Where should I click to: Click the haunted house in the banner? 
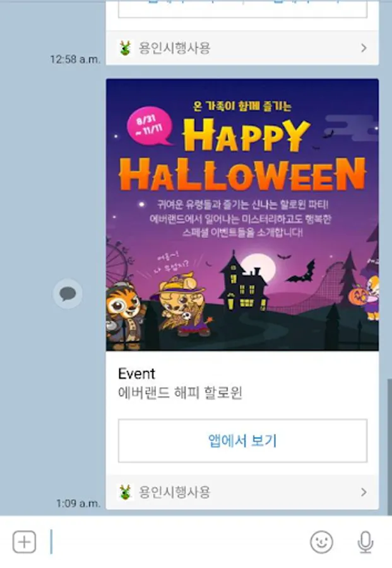(x=244, y=283)
